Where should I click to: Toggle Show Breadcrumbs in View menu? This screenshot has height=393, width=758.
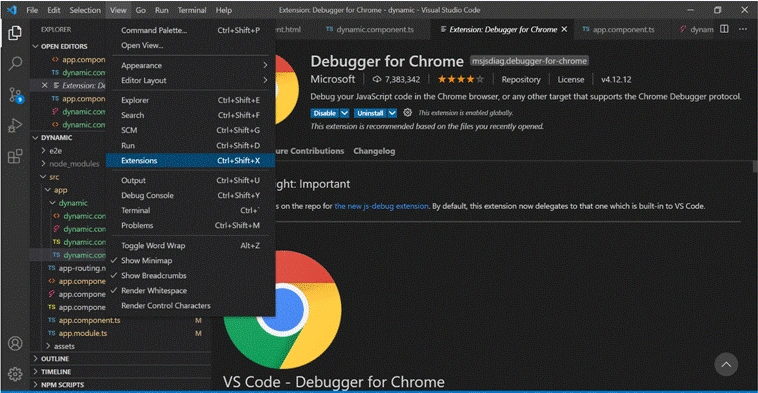tap(190, 276)
